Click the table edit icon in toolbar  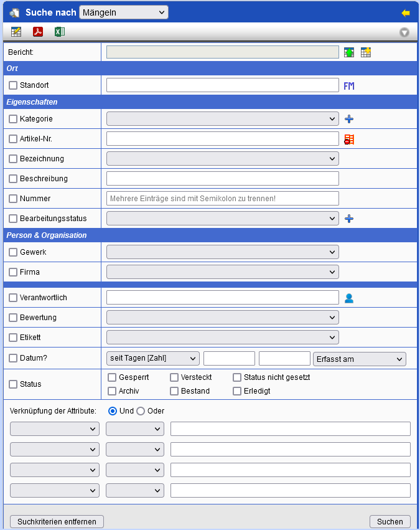pos(16,32)
